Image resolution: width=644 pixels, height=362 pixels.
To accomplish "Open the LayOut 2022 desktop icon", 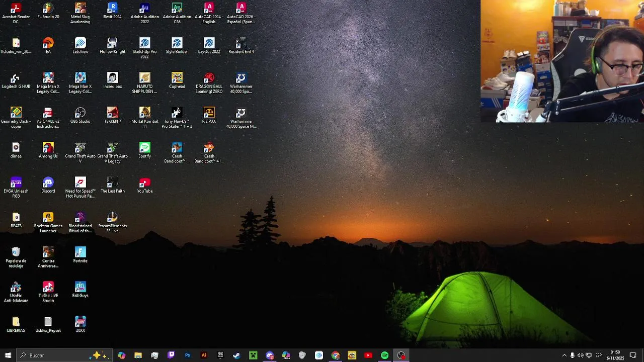I will (x=209, y=46).
